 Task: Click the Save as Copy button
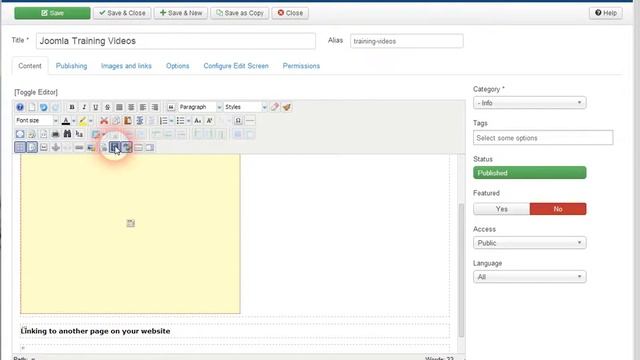(240, 13)
